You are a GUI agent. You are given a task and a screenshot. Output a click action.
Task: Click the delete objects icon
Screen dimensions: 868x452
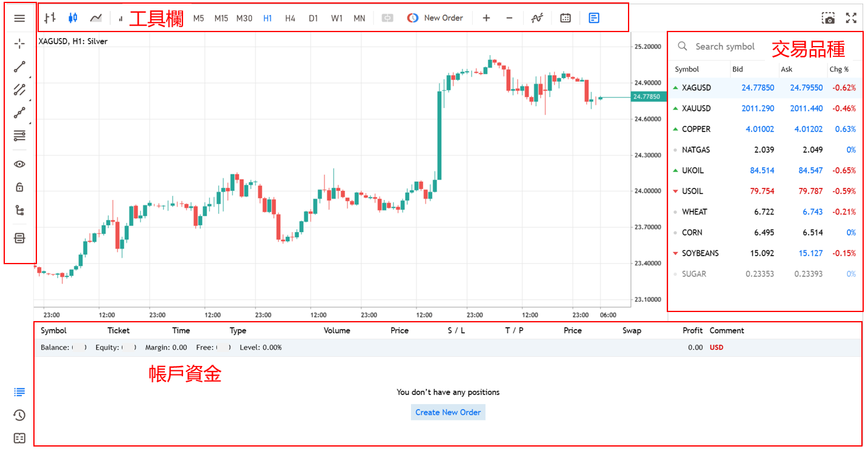tap(19, 238)
